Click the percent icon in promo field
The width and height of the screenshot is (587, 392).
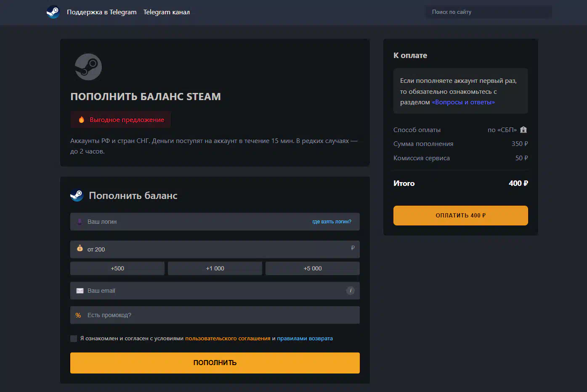pyautogui.click(x=78, y=315)
